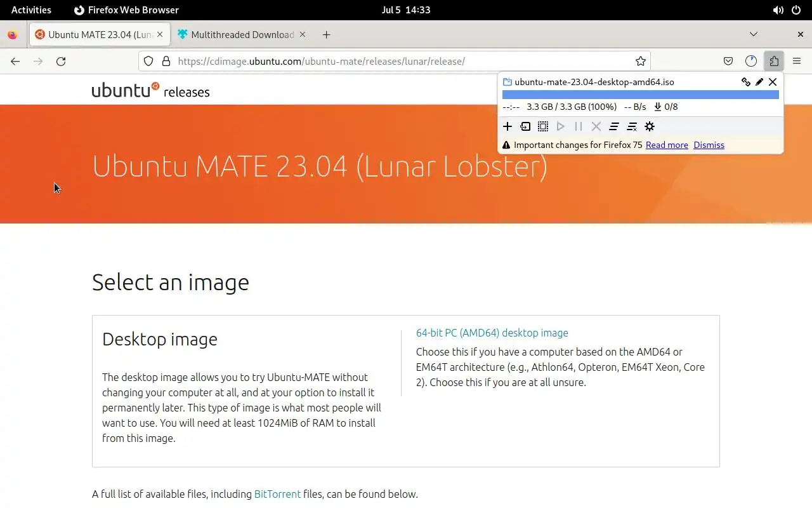Click the resume download play icon
The width and height of the screenshot is (812, 508).
pos(561,126)
